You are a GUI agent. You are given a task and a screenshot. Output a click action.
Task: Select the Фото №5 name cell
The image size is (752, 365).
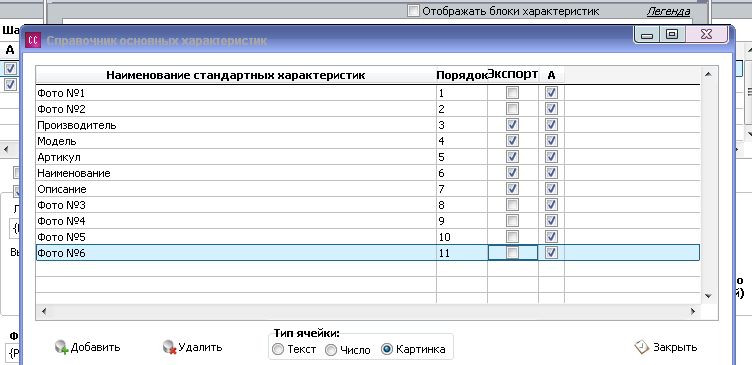pos(236,236)
